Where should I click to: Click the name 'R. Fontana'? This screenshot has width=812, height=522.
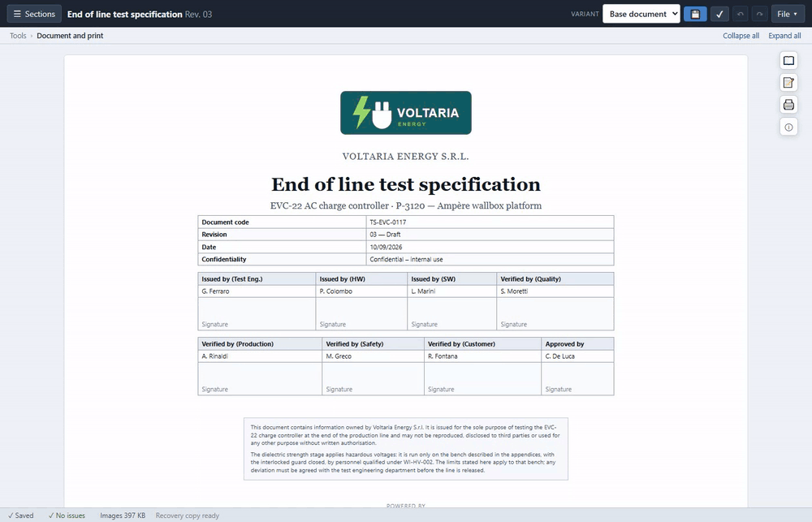[443, 356]
